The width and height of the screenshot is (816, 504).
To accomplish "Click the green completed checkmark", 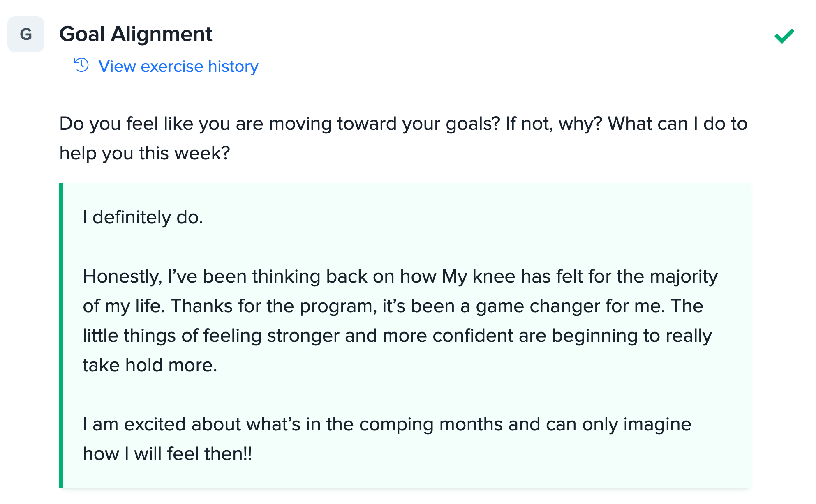I will pos(784,36).
